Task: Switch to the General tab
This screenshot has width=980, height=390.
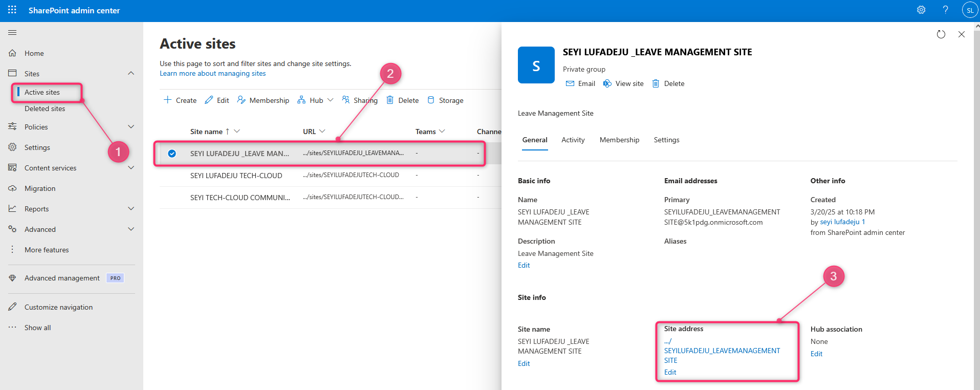Action: 535,140
